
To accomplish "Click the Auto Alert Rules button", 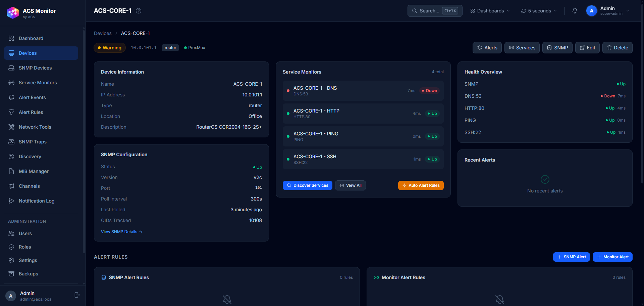I will (421, 185).
